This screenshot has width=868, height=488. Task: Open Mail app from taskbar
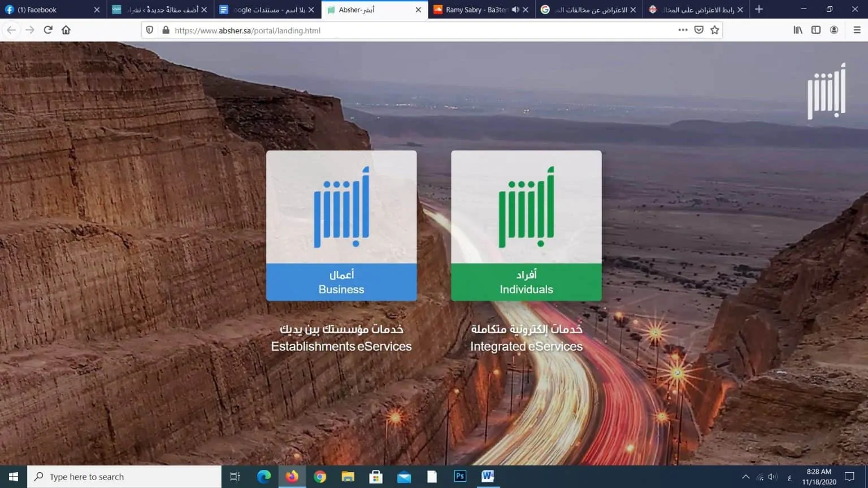coord(404,477)
